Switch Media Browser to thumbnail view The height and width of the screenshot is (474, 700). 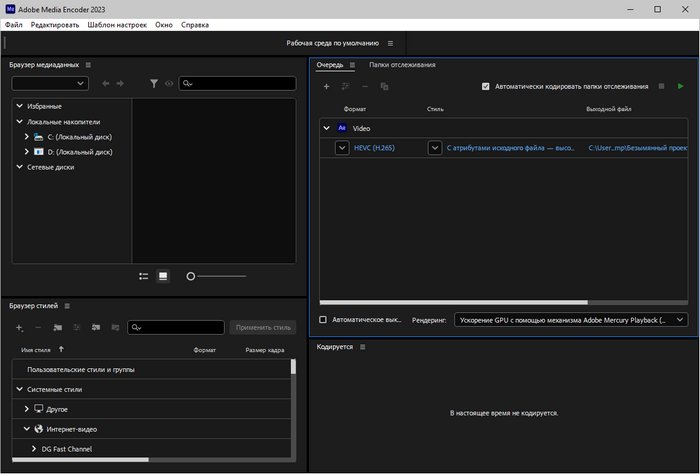[x=163, y=276]
